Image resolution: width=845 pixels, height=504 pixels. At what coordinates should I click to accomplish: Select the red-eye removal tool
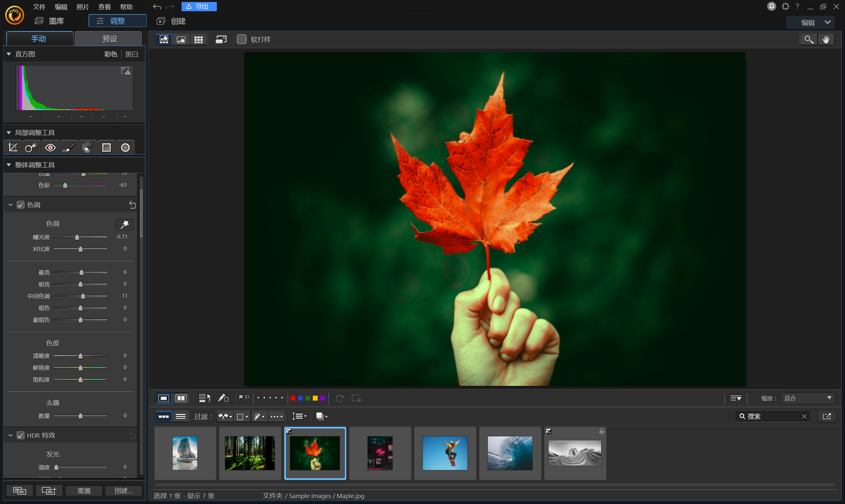50,147
